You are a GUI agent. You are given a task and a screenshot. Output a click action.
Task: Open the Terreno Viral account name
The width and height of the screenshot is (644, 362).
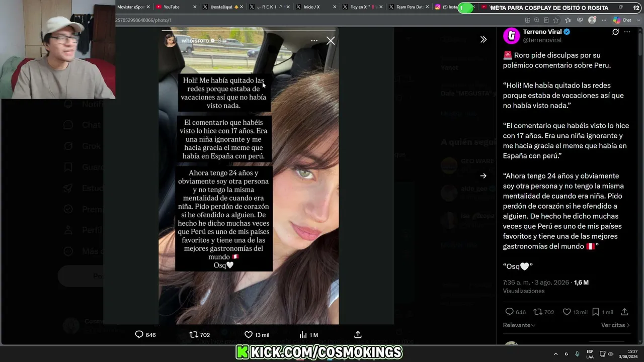pos(542,32)
